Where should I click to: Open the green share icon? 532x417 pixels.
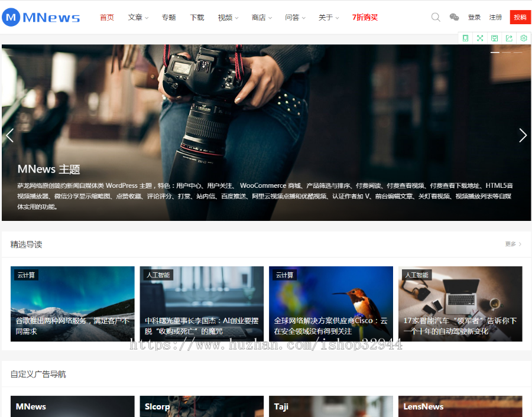pos(509,37)
